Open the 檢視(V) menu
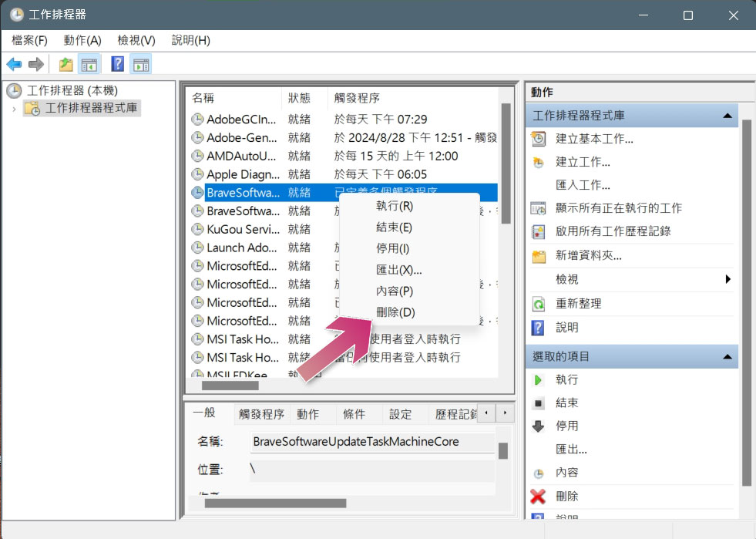This screenshot has width=756, height=539. tap(136, 41)
